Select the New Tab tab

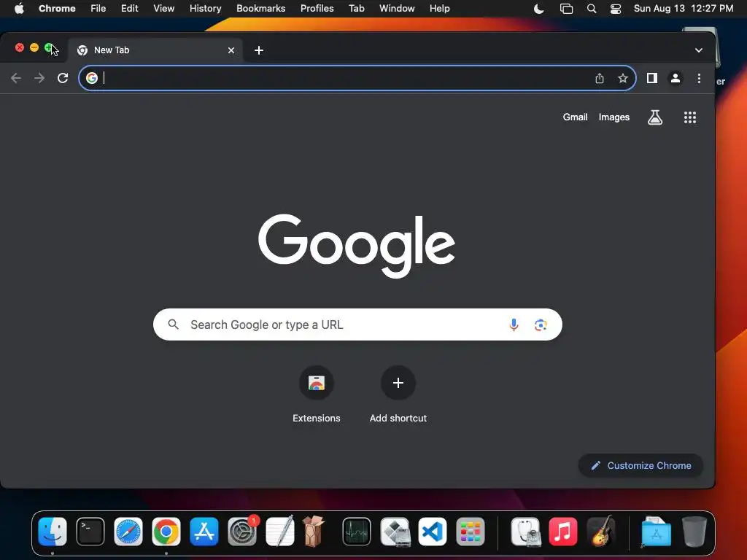point(156,50)
